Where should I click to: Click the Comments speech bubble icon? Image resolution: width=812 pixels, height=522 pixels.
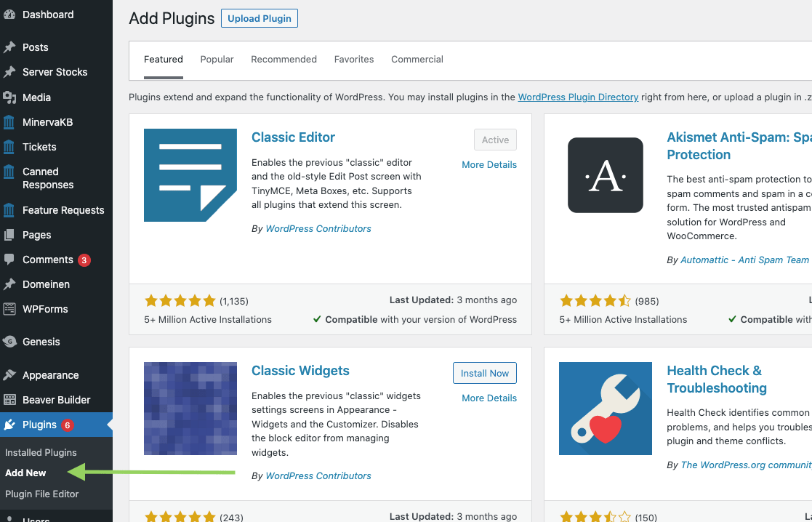[9, 260]
